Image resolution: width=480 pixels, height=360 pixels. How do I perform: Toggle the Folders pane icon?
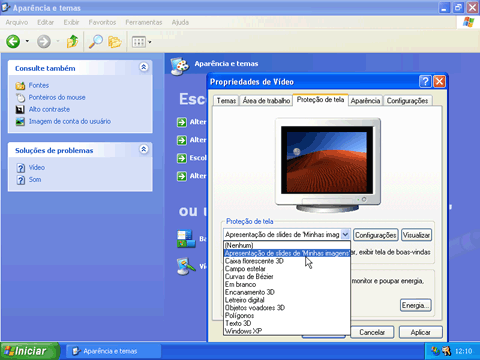(x=115, y=42)
